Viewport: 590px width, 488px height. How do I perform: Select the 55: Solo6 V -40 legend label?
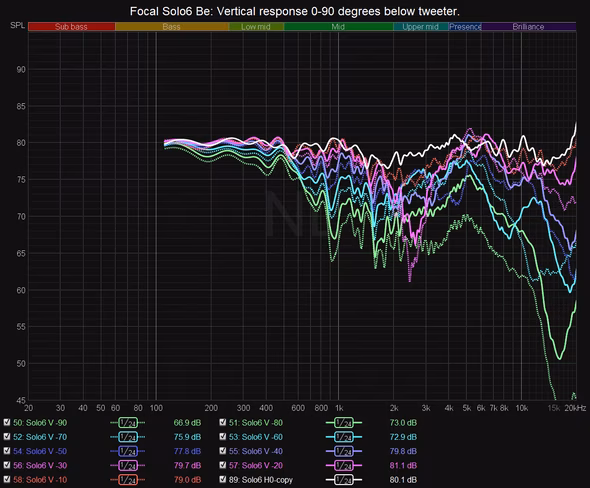click(256, 451)
